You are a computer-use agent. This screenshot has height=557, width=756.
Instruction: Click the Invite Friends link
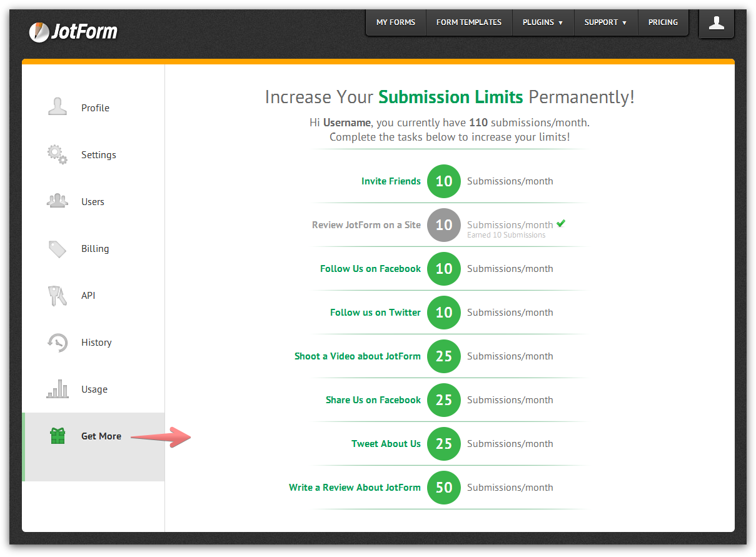click(x=391, y=181)
